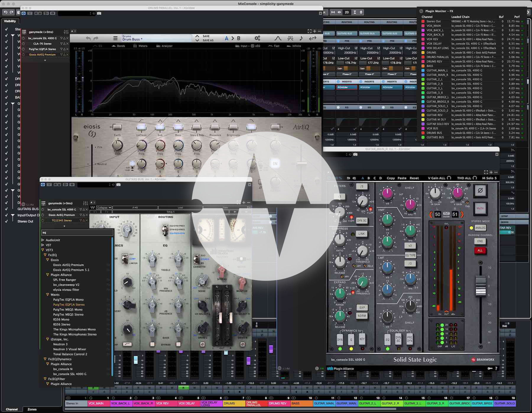Remove CLA-76 Stereo plugin with X icon
Image resolution: width=532 pixels, height=413 pixels.
[x=67, y=44]
